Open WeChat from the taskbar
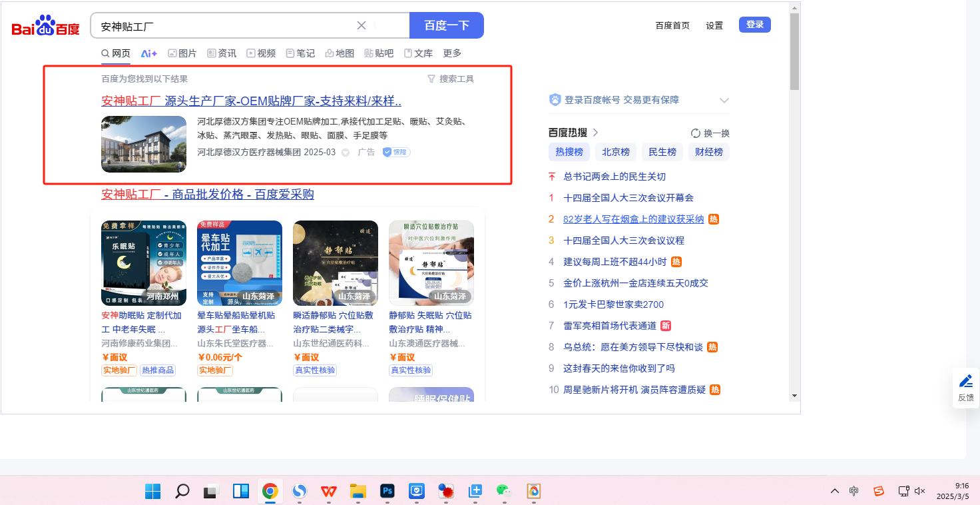This screenshot has height=505, width=980. click(503, 491)
